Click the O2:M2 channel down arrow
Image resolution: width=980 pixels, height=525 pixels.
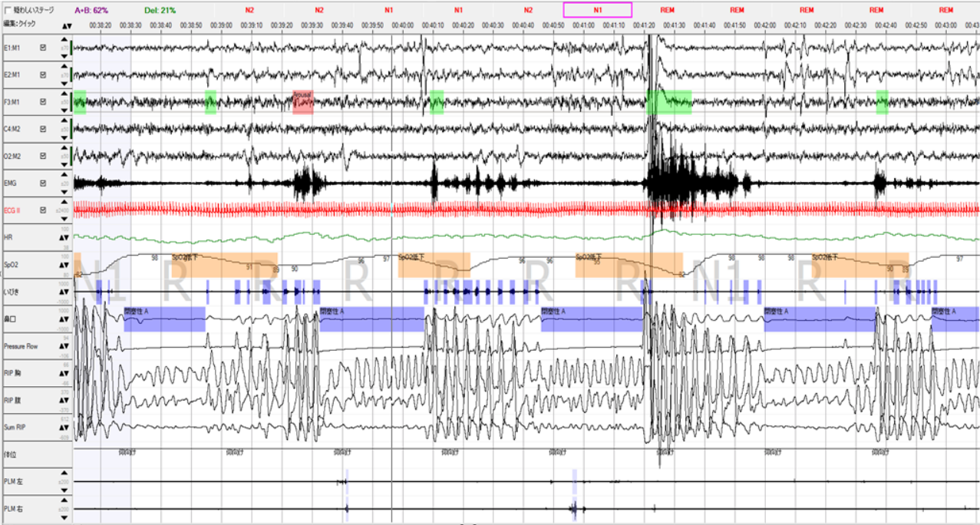[x=65, y=166]
